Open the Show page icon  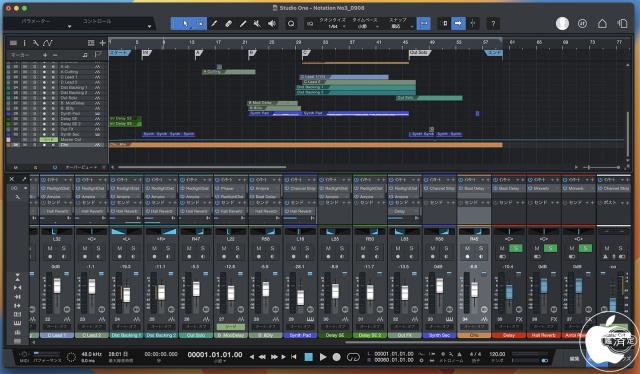click(x=622, y=24)
